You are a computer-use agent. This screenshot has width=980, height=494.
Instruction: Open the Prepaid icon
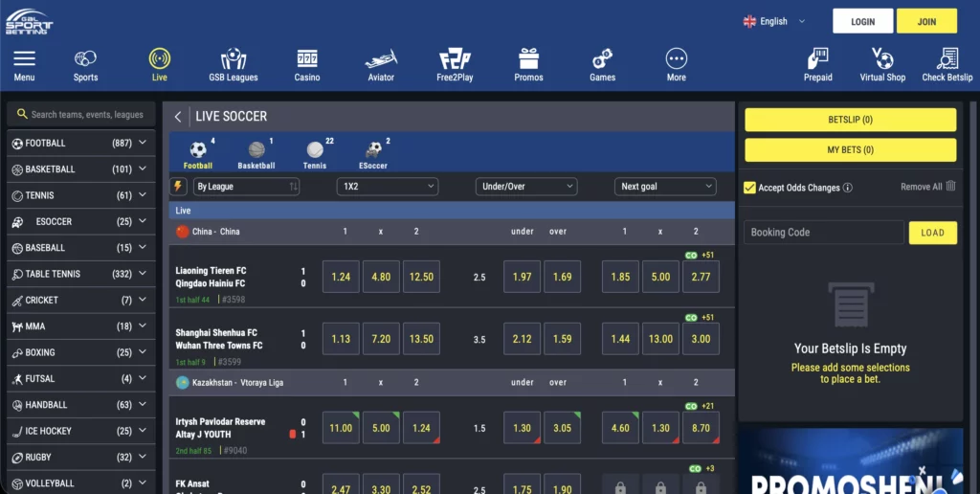coord(817,58)
